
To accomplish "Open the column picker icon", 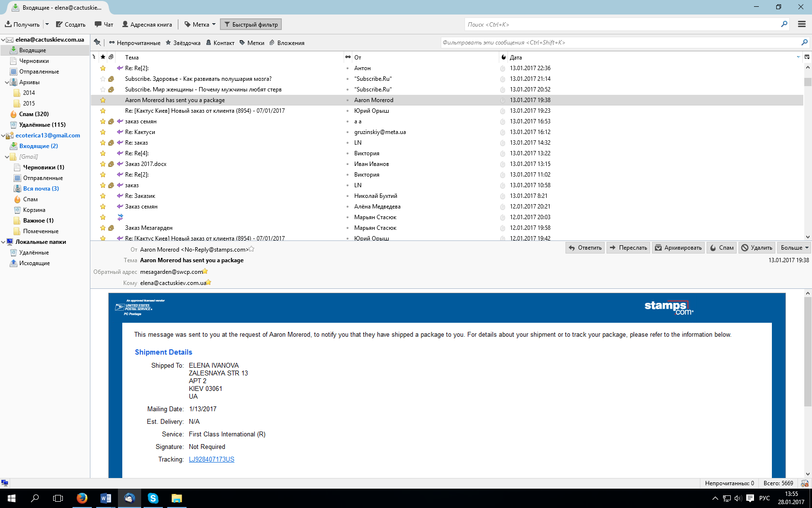I will click(807, 57).
